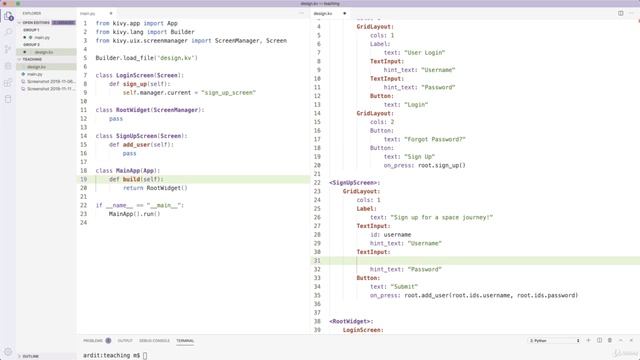
Task: Open the Extensions view
Action: 8,83
